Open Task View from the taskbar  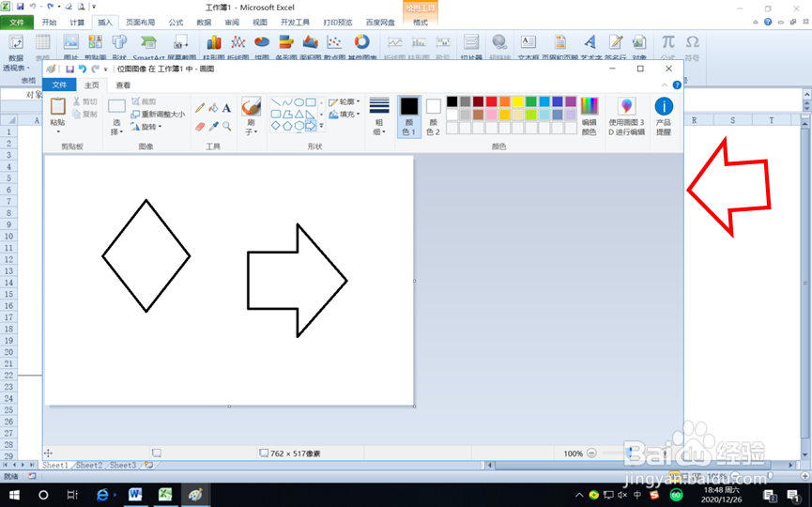(72, 495)
